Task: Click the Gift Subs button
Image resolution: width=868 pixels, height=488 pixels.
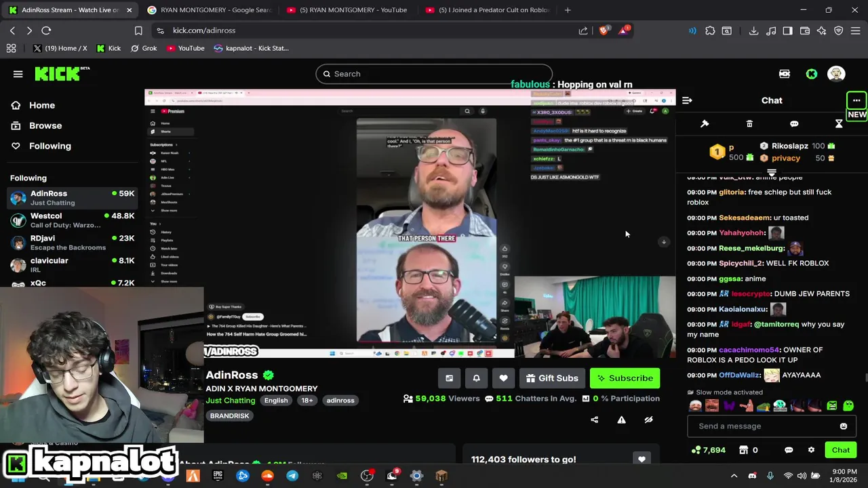Action: pos(551,378)
